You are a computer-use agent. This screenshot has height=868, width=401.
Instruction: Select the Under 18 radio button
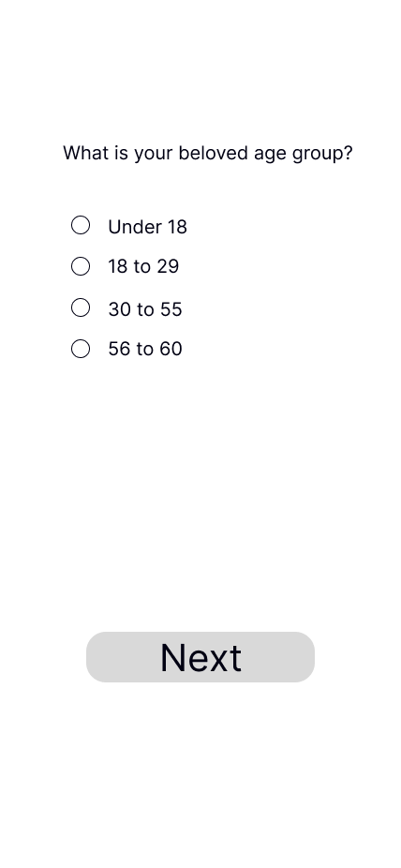click(81, 225)
